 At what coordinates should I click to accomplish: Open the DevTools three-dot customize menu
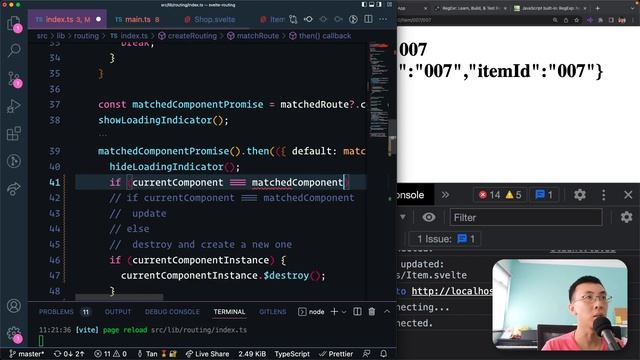(x=604, y=195)
